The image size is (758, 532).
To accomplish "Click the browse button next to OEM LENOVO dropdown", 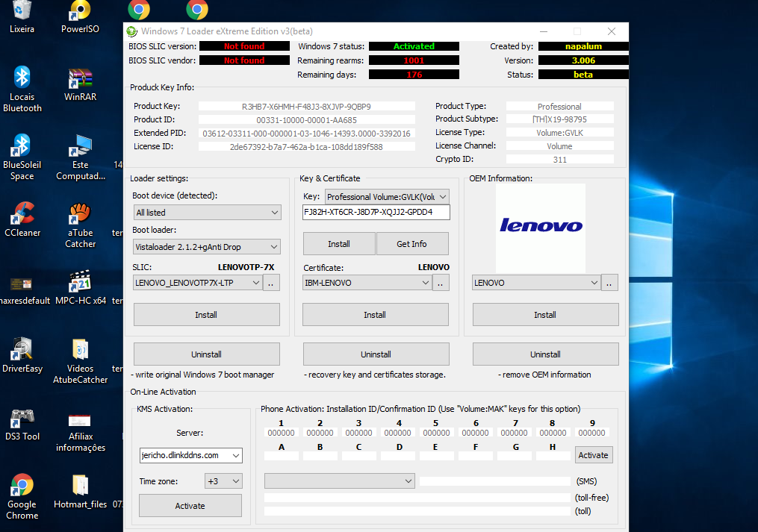I will [x=609, y=283].
